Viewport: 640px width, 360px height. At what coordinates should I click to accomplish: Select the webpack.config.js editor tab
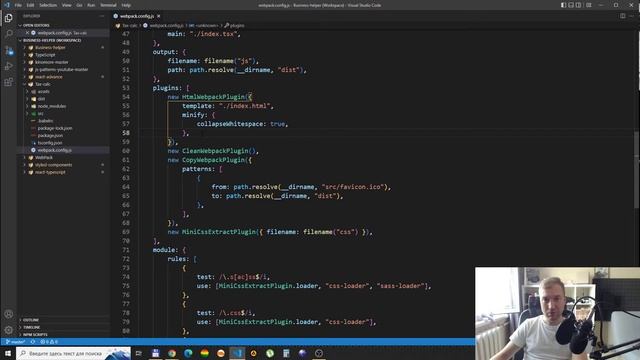[x=137, y=16]
